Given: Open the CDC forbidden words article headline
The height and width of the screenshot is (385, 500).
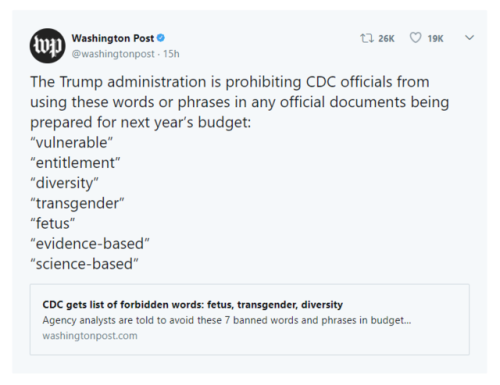Looking at the screenshot, I should pos(192,304).
